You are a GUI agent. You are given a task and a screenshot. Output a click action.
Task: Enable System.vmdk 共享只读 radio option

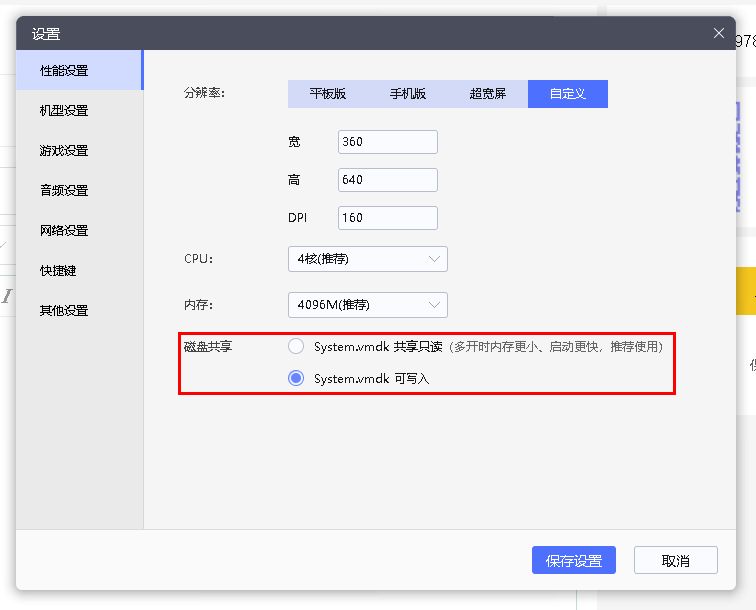click(296, 347)
